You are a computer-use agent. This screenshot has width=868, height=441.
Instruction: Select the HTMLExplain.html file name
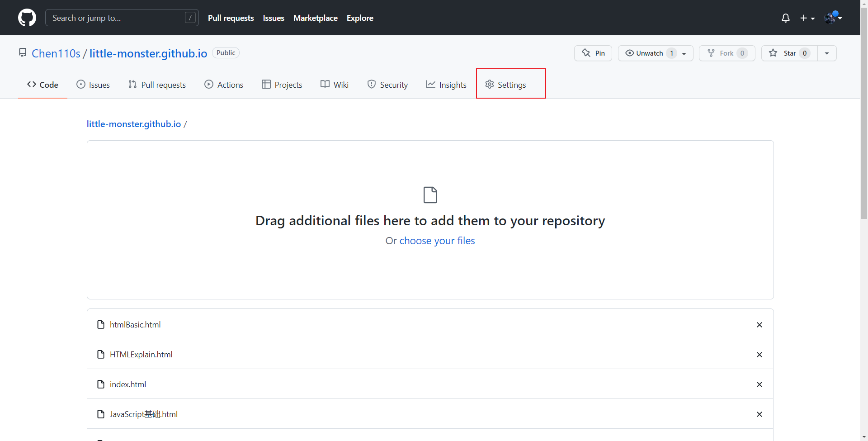(x=141, y=355)
